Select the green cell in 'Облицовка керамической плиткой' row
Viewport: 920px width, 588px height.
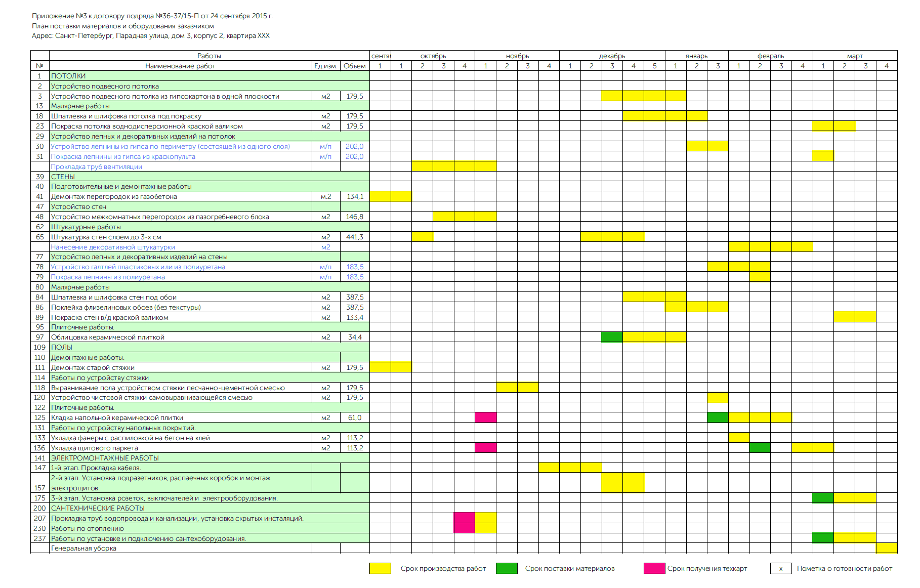pos(612,337)
